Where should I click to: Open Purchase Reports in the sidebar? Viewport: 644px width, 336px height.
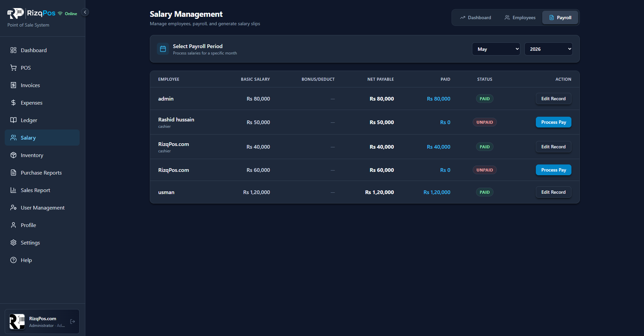(42, 173)
